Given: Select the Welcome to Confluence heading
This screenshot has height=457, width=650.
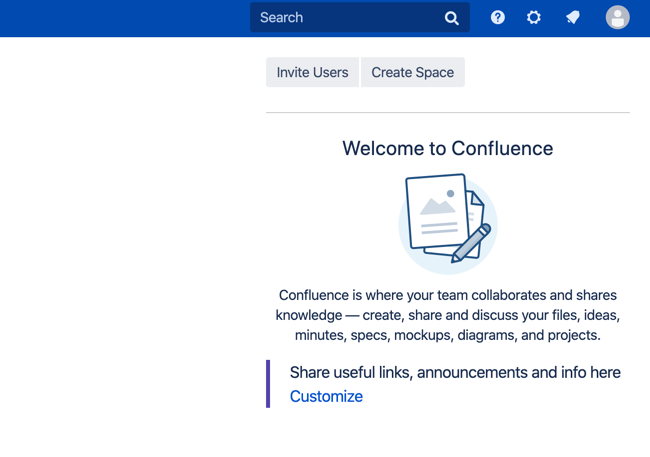Looking at the screenshot, I should tap(448, 148).
